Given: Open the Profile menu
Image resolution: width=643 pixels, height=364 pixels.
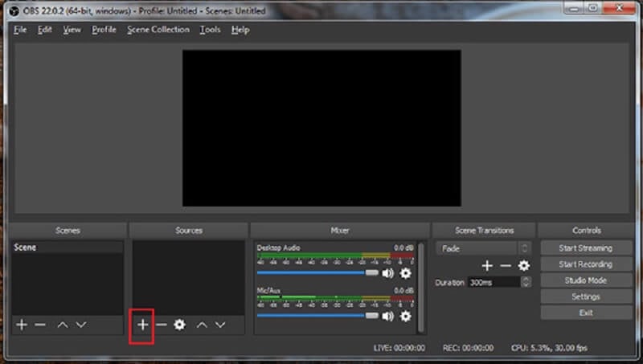Looking at the screenshot, I should click(104, 30).
